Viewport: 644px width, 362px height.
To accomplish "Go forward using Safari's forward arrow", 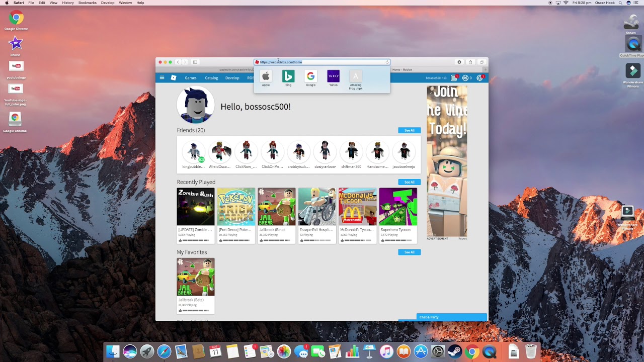I will [x=185, y=62].
